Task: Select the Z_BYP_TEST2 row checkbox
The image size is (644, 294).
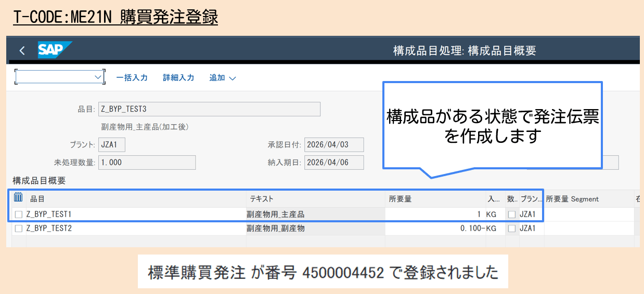Action: coord(19,228)
